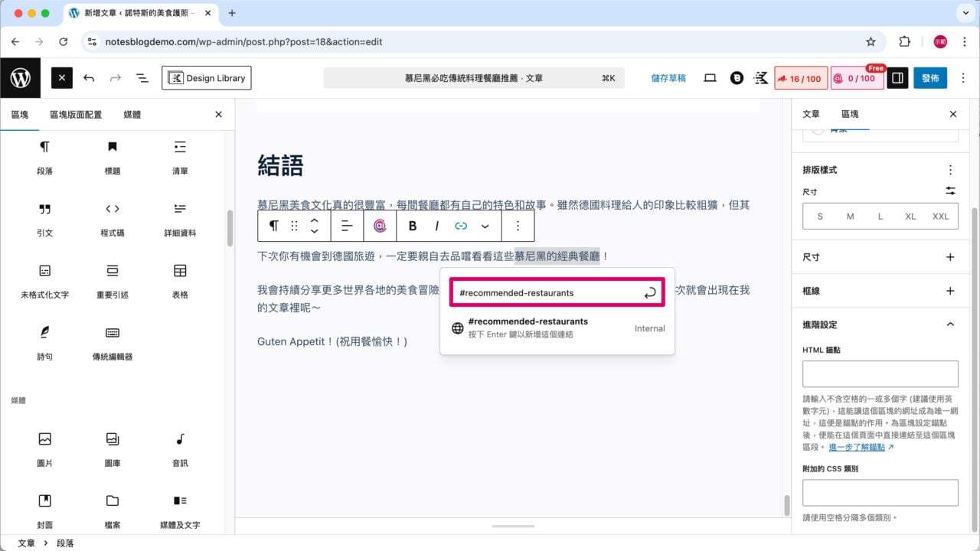Toggle the settings sidebar panel icon
Image resolution: width=980 pixels, height=551 pixels.
pyautogui.click(x=897, y=77)
